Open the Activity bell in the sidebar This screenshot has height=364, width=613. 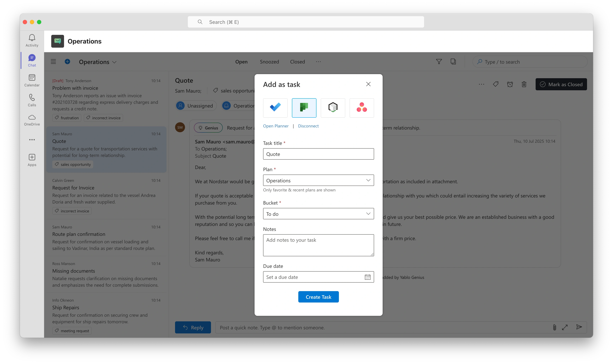click(x=32, y=41)
